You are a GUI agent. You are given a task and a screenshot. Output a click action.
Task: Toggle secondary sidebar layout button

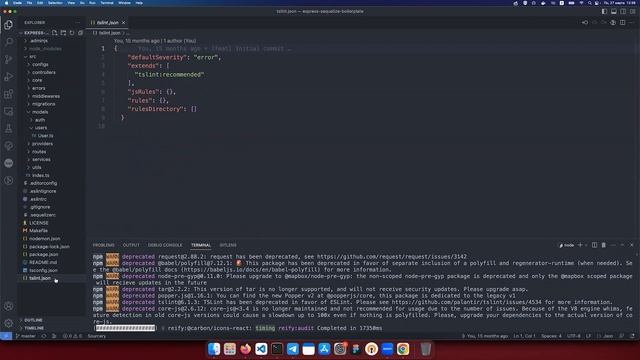point(623,11)
